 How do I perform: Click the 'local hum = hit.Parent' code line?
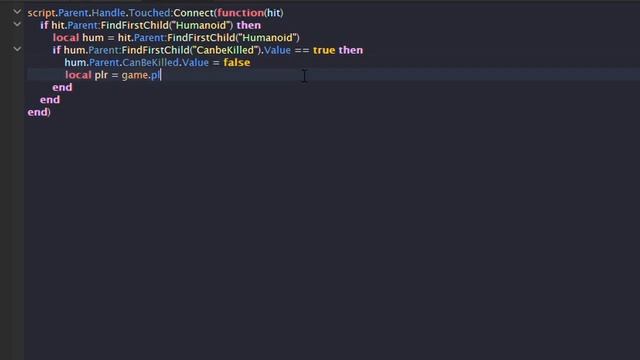point(176,38)
